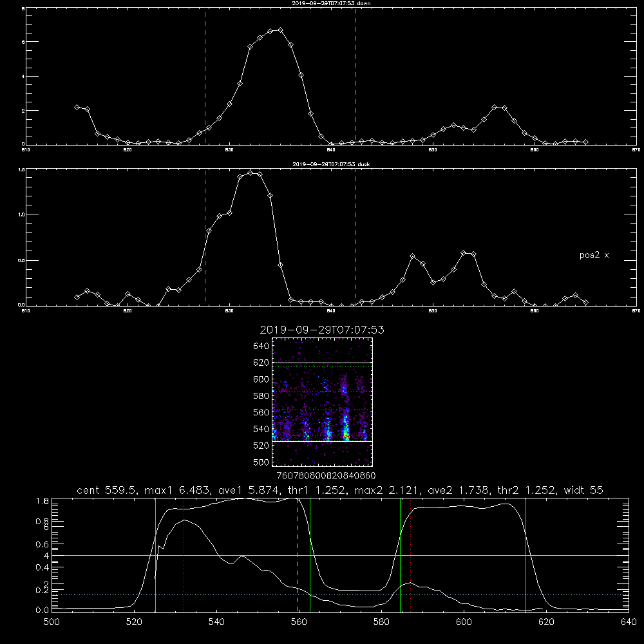Click the green vertical line near 563
Viewport: 644px width, 644px height.
pyautogui.click(x=310, y=554)
